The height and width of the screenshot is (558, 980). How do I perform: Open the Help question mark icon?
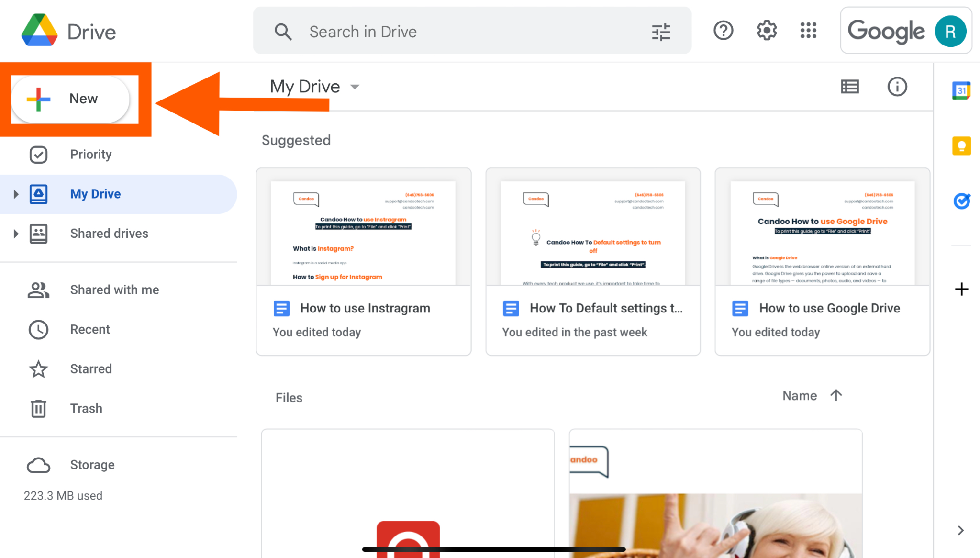[723, 31]
